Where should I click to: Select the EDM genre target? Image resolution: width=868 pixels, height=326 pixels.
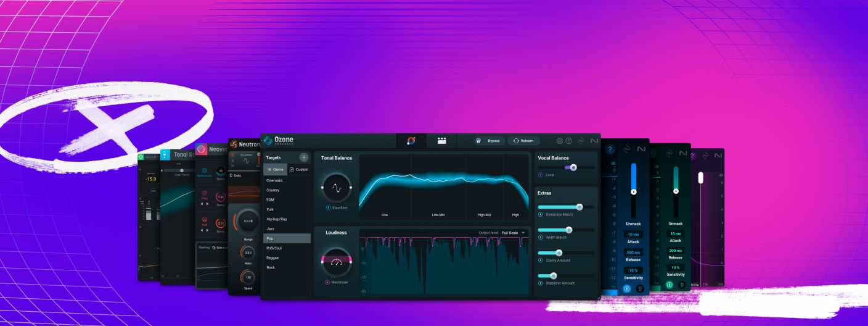(x=287, y=199)
